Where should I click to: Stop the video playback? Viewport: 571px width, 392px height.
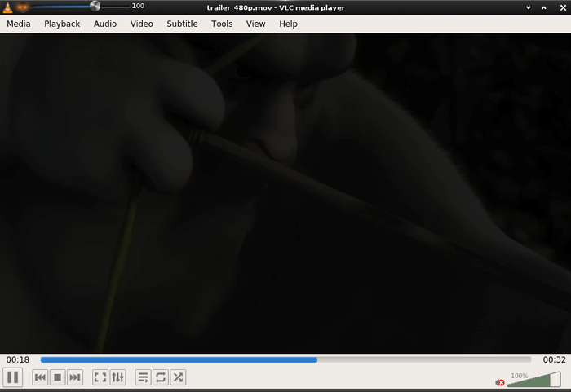pyautogui.click(x=58, y=377)
